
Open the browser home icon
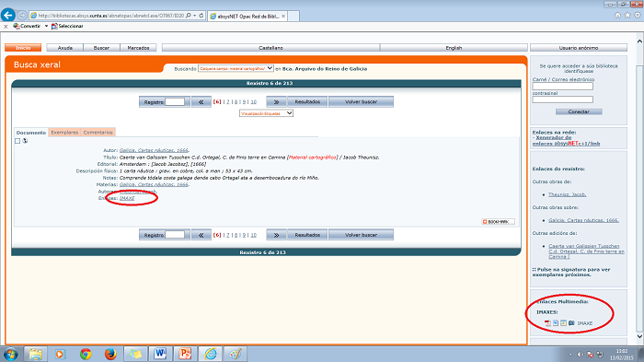[x=617, y=16]
